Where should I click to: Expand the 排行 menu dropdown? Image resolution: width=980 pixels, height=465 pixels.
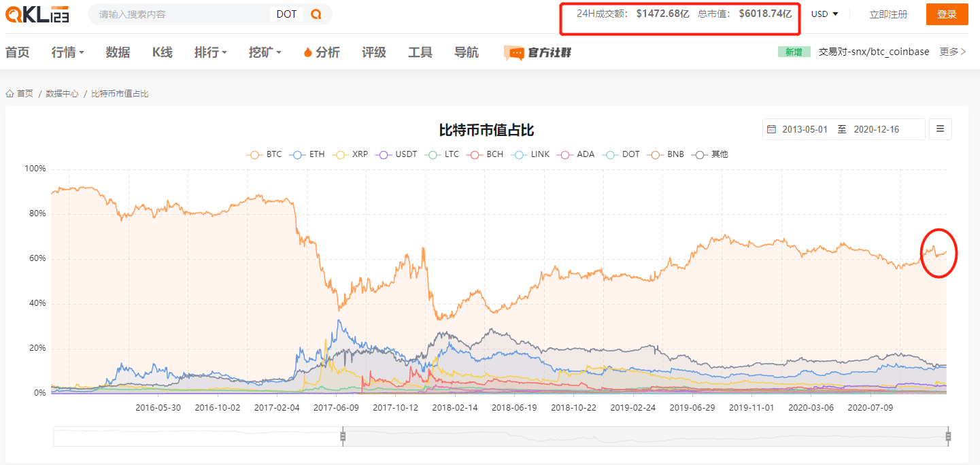(x=210, y=52)
